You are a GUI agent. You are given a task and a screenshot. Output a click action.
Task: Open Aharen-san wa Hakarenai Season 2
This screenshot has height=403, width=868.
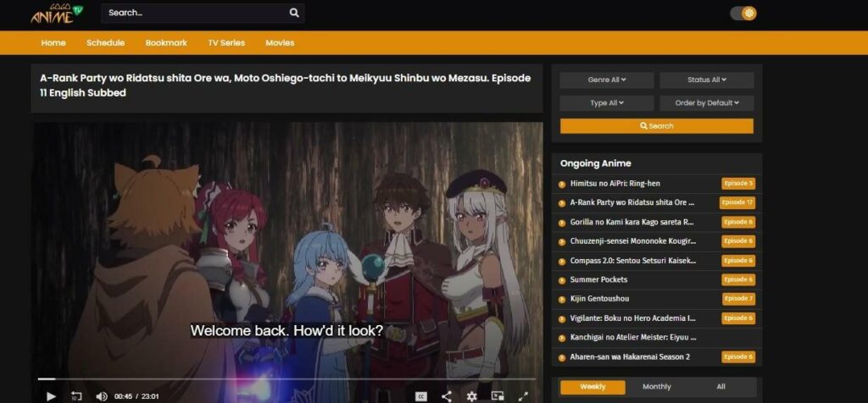[630, 357]
